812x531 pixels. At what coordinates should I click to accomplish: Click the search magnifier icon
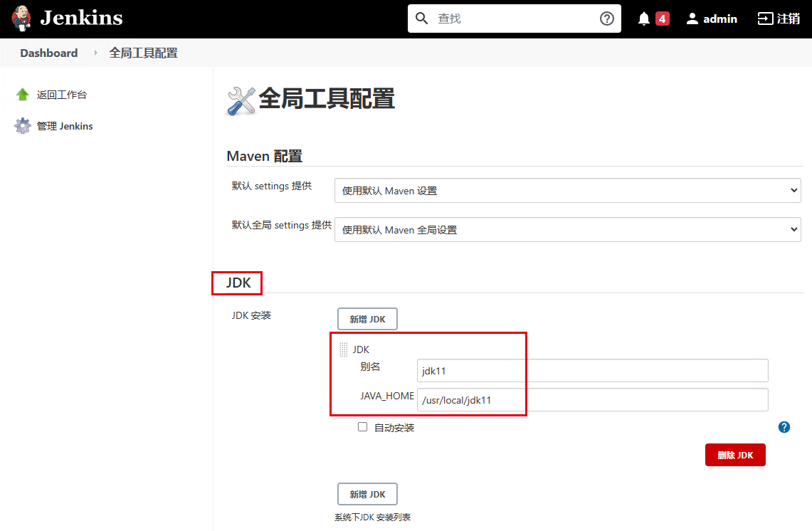(421, 19)
